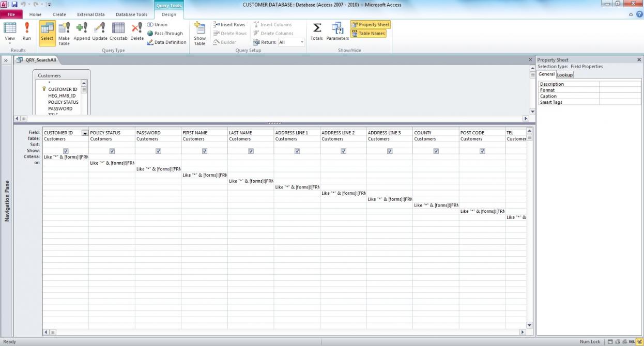The width and height of the screenshot is (644, 346).
Task: Open the External Data ribbon tab
Action: point(90,14)
